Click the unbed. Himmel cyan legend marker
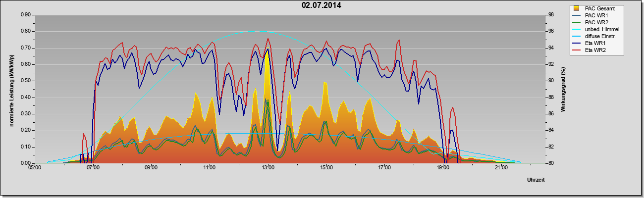Viewport: 644px width, 198px height. [577, 29]
